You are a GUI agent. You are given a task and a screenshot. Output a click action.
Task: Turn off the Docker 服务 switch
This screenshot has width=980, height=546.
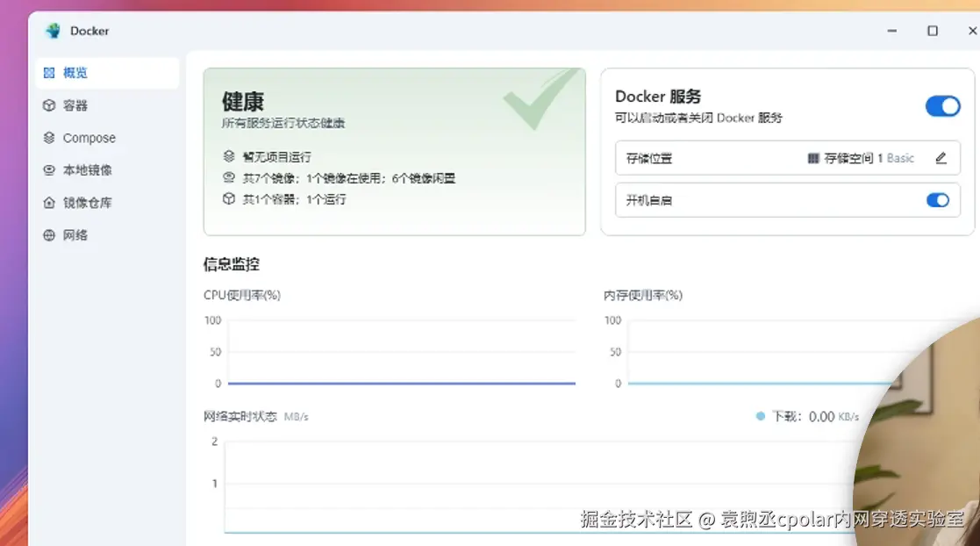point(942,106)
